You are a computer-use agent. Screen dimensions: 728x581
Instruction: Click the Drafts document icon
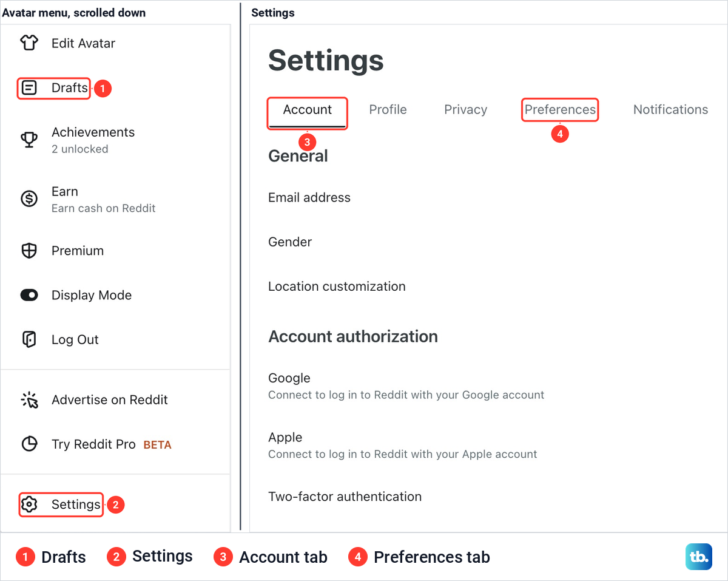coord(29,88)
